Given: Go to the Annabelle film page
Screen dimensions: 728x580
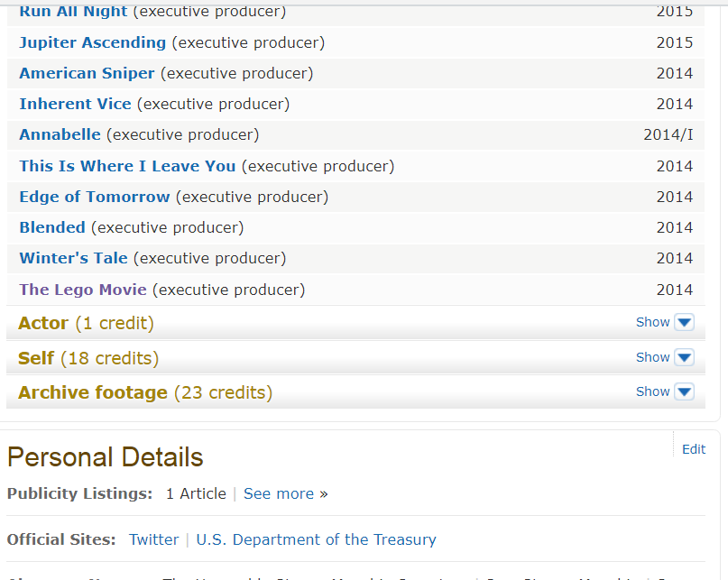Looking at the screenshot, I should tap(60, 134).
